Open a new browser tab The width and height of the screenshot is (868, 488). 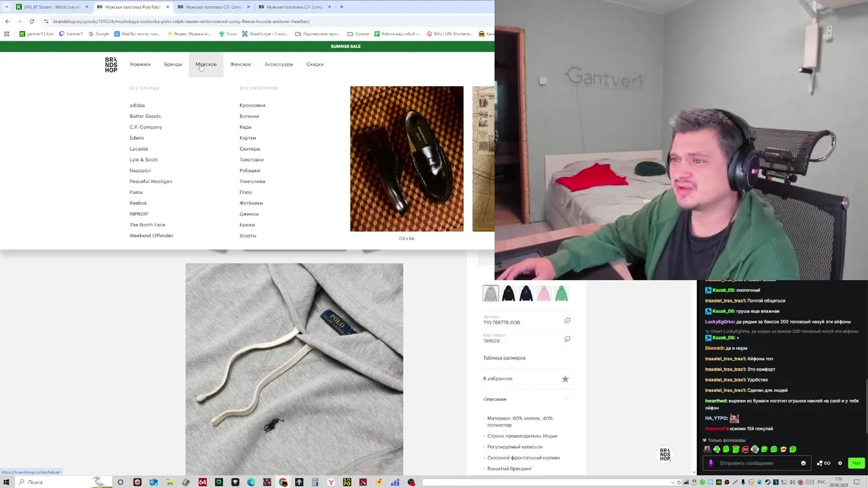coord(341,7)
